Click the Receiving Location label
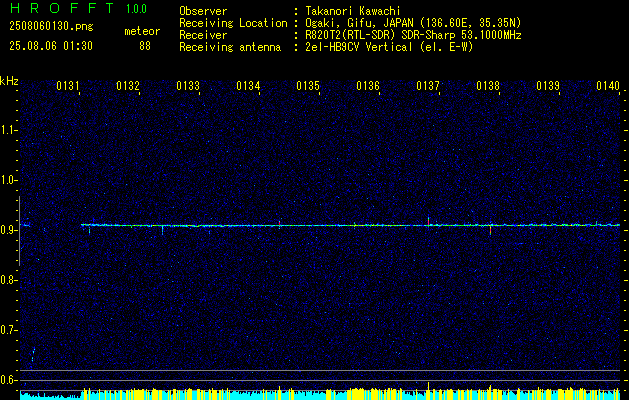Screen dimensions: 629x400 233,23
